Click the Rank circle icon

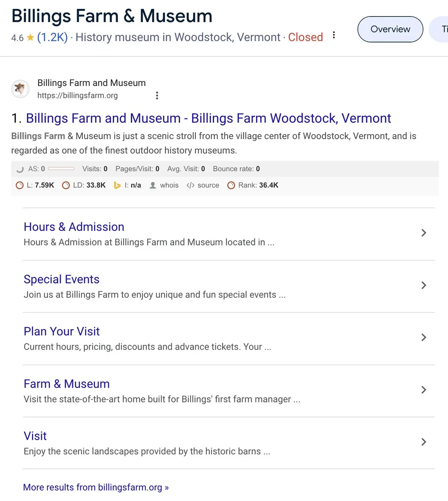click(231, 185)
